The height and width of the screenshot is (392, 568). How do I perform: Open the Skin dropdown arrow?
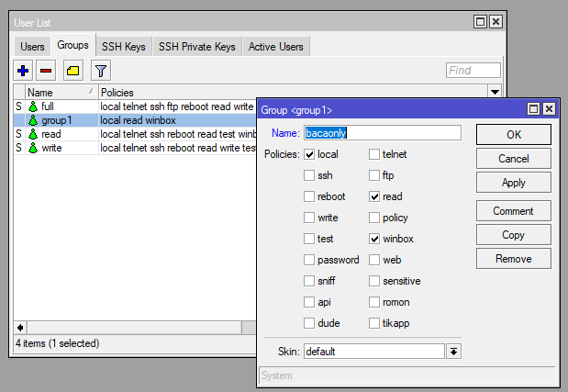pyautogui.click(x=453, y=352)
